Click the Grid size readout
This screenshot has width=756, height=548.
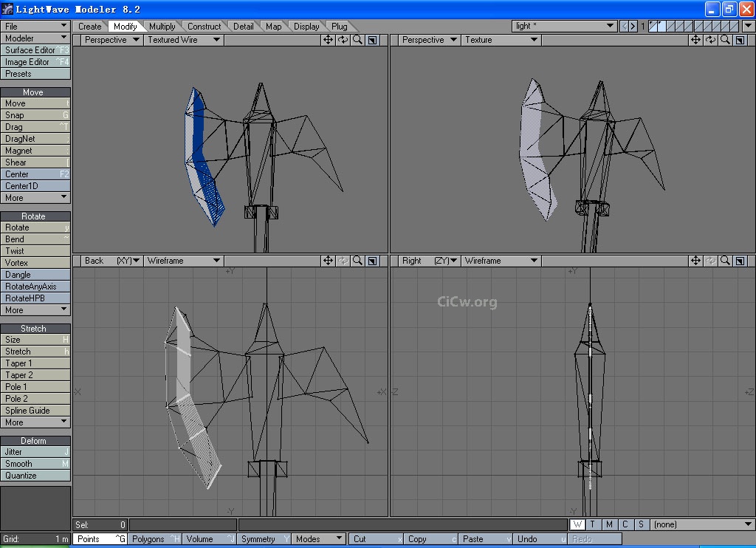pos(35,539)
